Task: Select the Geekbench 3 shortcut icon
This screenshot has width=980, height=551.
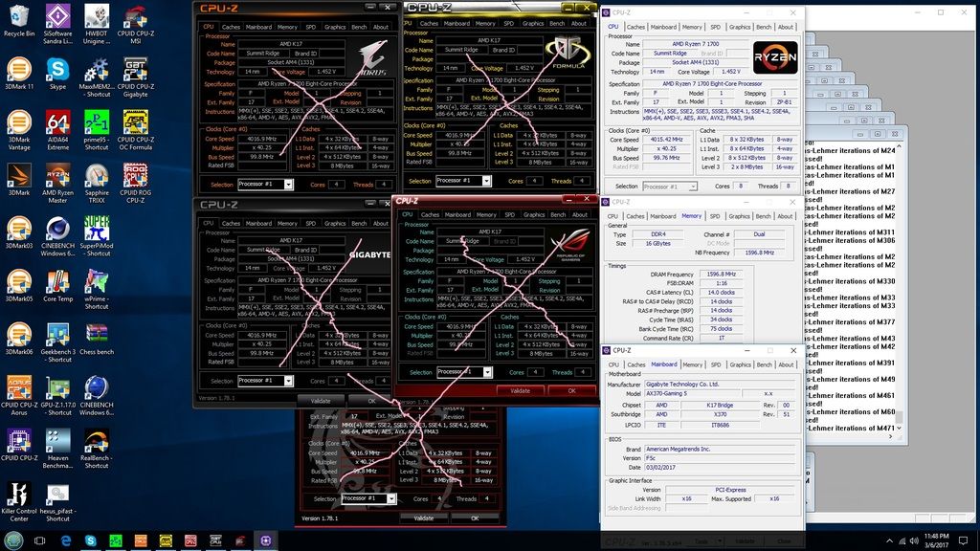Action: pyautogui.click(x=57, y=343)
